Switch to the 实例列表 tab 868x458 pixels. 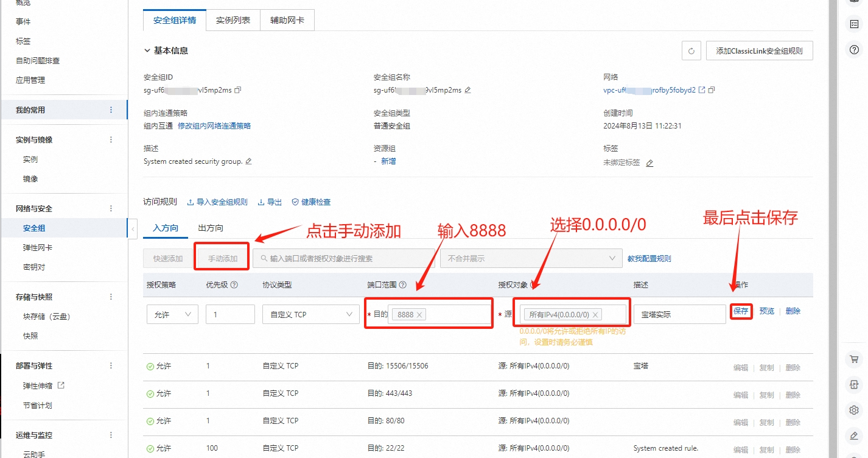(233, 20)
